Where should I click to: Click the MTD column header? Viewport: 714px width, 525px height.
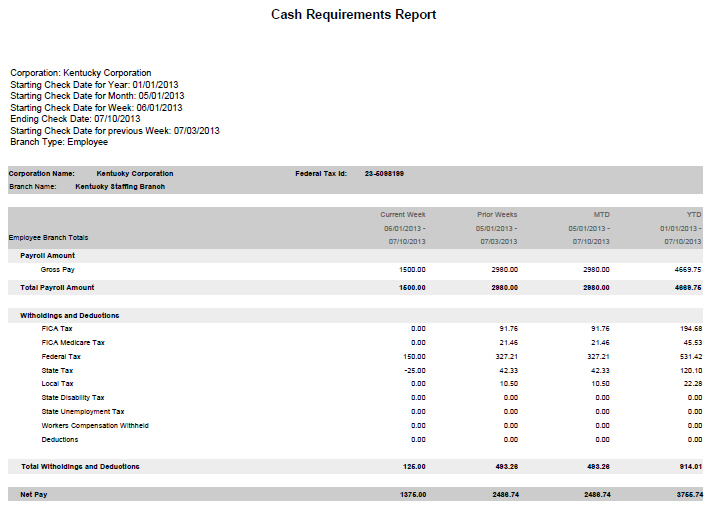(602, 214)
